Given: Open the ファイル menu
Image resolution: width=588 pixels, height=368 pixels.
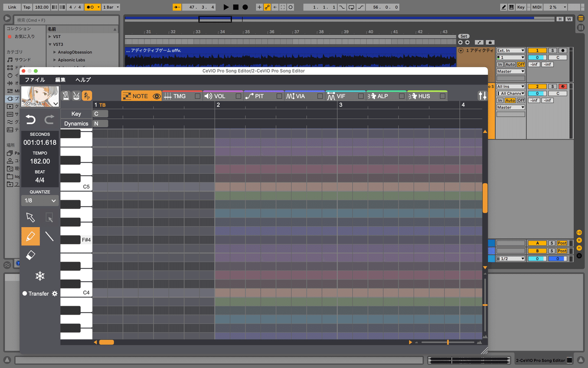Looking at the screenshot, I should point(35,79).
